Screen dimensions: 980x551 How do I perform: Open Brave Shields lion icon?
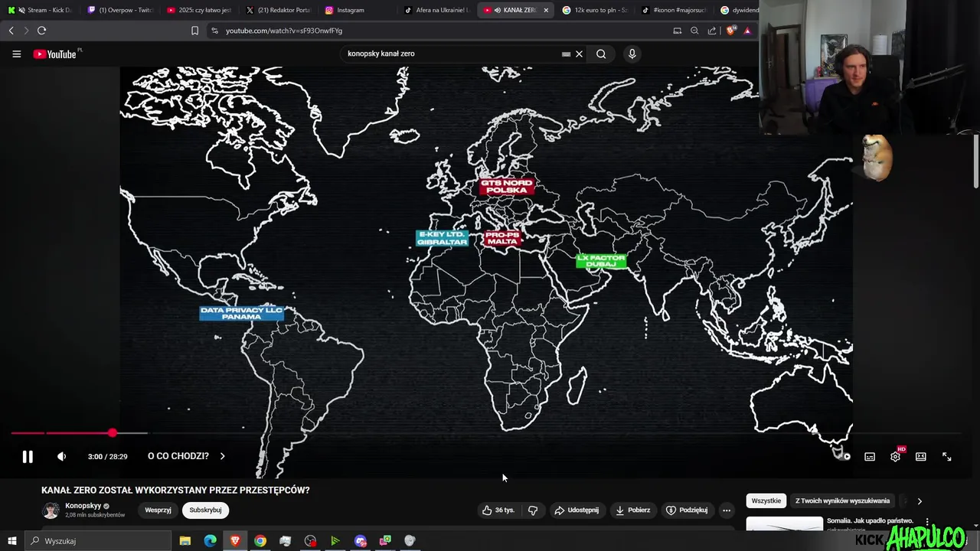click(x=730, y=31)
